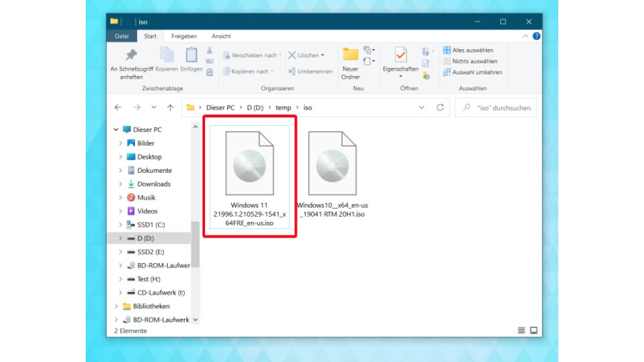Click the scissors cut icon
Screen dimensions: 644x362
209,50
